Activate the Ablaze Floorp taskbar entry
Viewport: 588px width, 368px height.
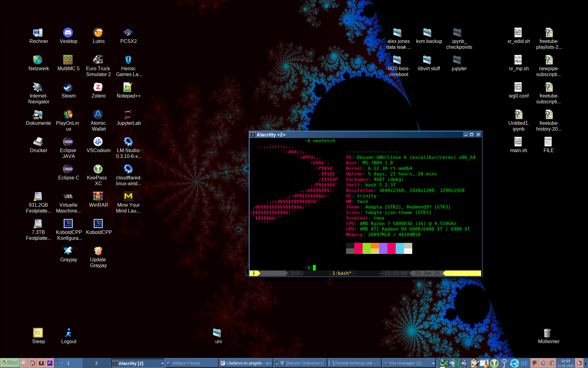coord(192,363)
